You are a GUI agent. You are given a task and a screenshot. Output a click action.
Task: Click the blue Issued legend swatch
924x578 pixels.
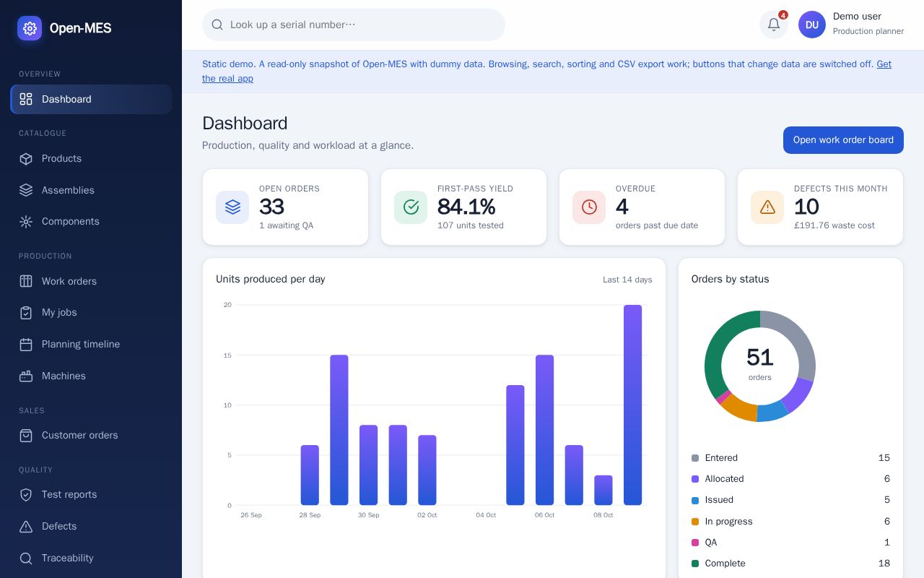(x=695, y=500)
